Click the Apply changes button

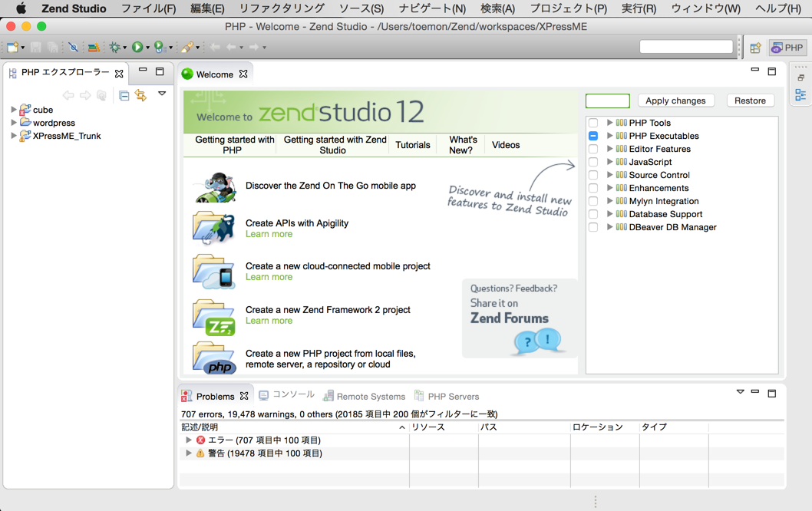coord(676,101)
